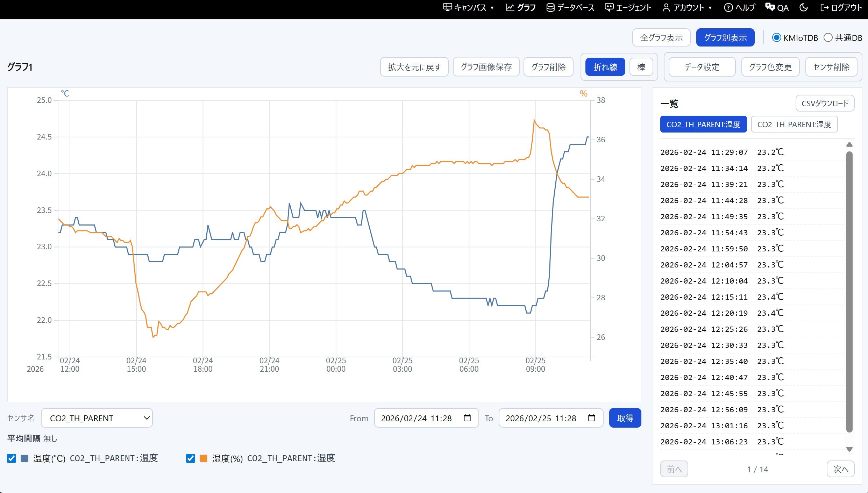Expand the センサ名 CO2_TH_PARENT dropdown
This screenshot has height=493, width=868.
pyautogui.click(x=97, y=418)
